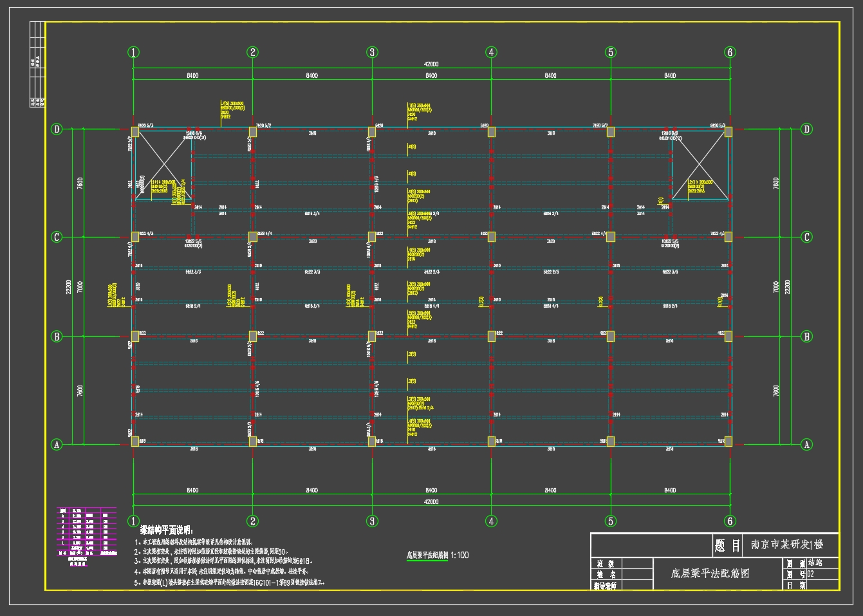Select the column at axis 3 and C
Image resolution: width=863 pixels, height=616 pixels.
(x=372, y=237)
